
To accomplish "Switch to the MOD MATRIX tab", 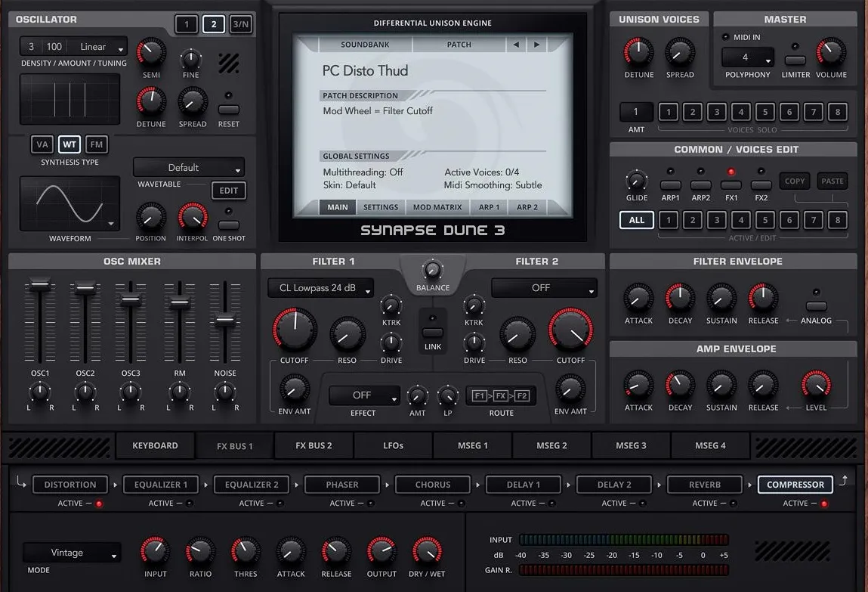I will coord(437,207).
